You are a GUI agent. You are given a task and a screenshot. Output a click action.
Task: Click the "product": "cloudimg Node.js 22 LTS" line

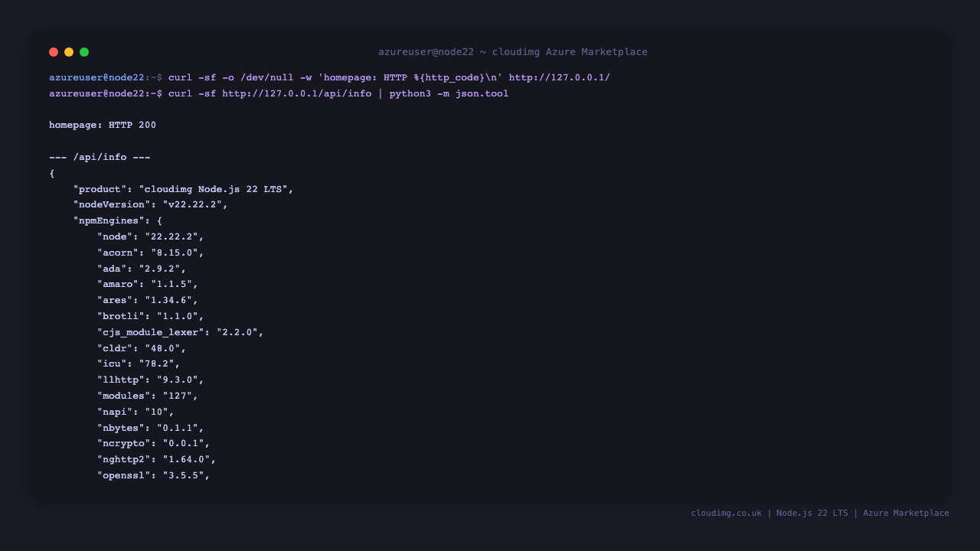click(x=184, y=189)
